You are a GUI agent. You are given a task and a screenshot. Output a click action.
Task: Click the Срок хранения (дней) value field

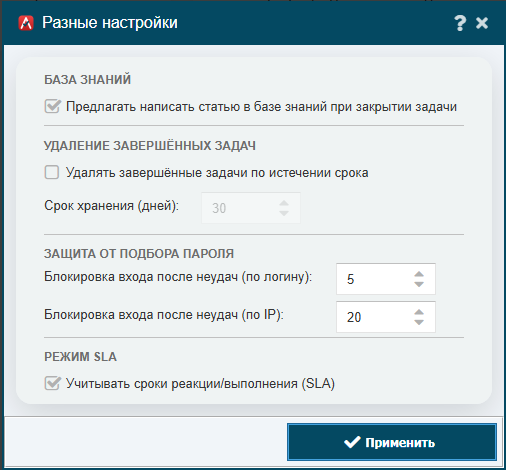point(251,208)
